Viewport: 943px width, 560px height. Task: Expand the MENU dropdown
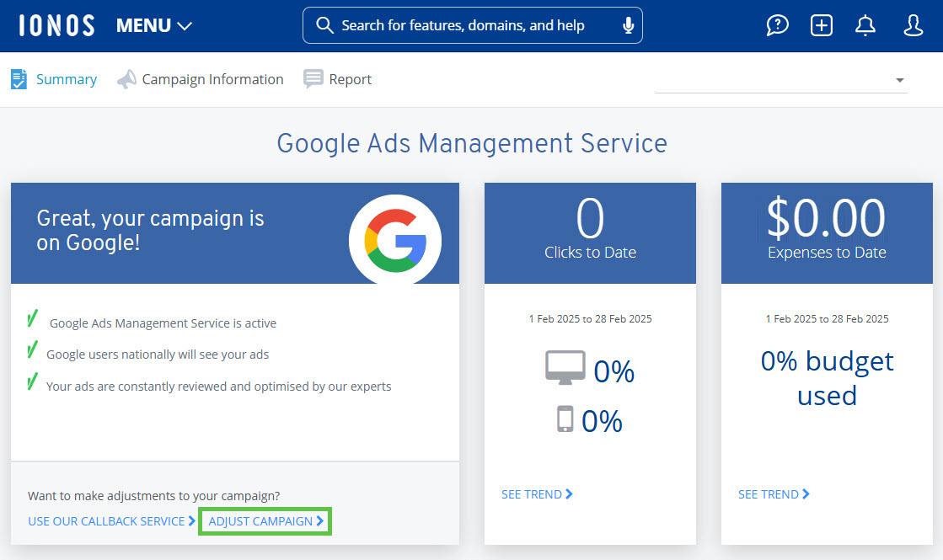154,25
